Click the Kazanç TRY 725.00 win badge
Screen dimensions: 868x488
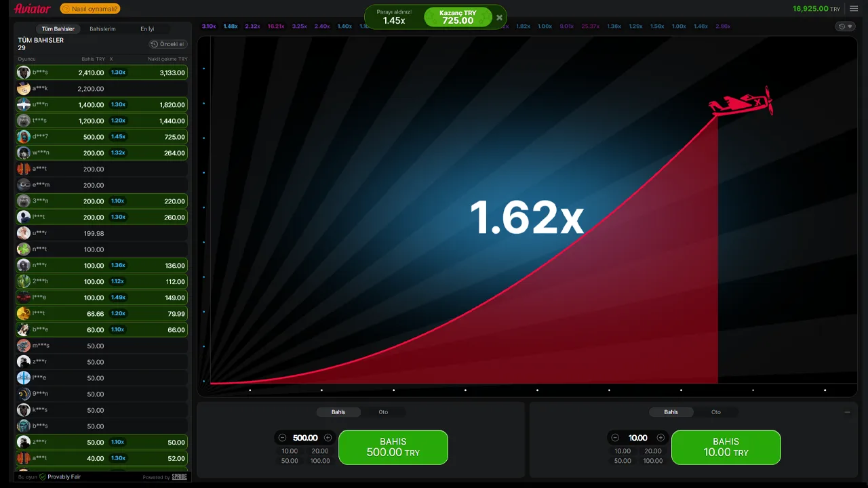click(x=458, y=17)
